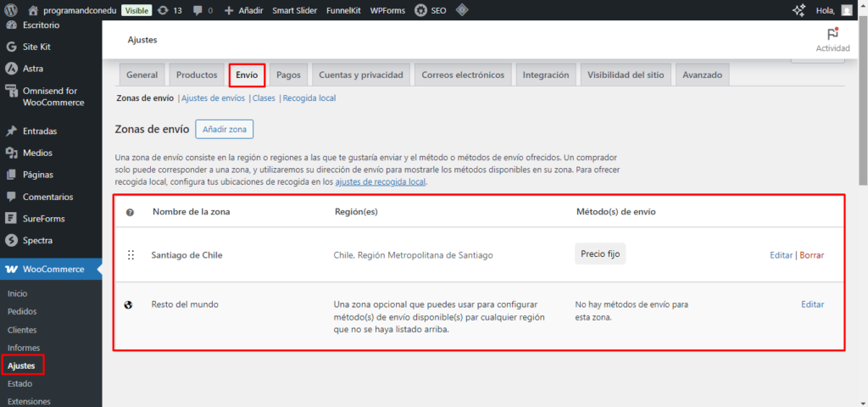868x407 pixels.
Task: Switch to Visibilidad del sitio tab
Action: (x=626, y=75)
